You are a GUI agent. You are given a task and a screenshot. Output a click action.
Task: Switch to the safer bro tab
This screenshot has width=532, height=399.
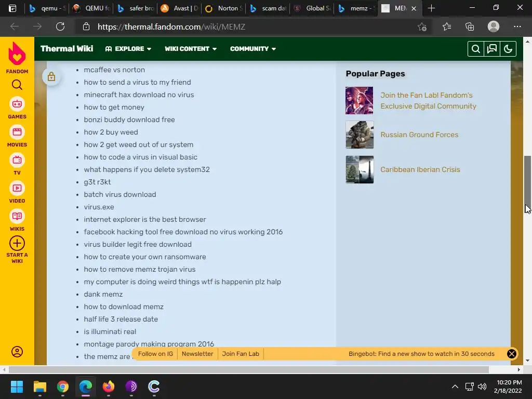[x=136, y=8]
